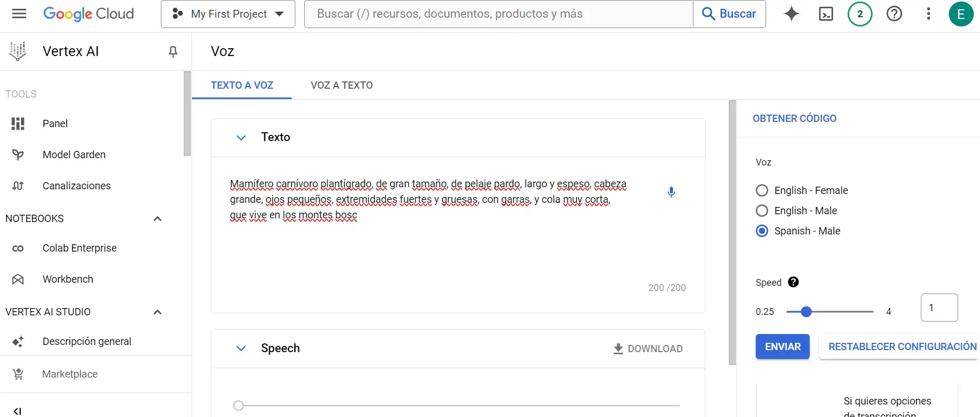Viewport: 980px width, 417px height.
Task: Open the Gemini AI assistant sparkle icon
Action: tap(791, 13)
